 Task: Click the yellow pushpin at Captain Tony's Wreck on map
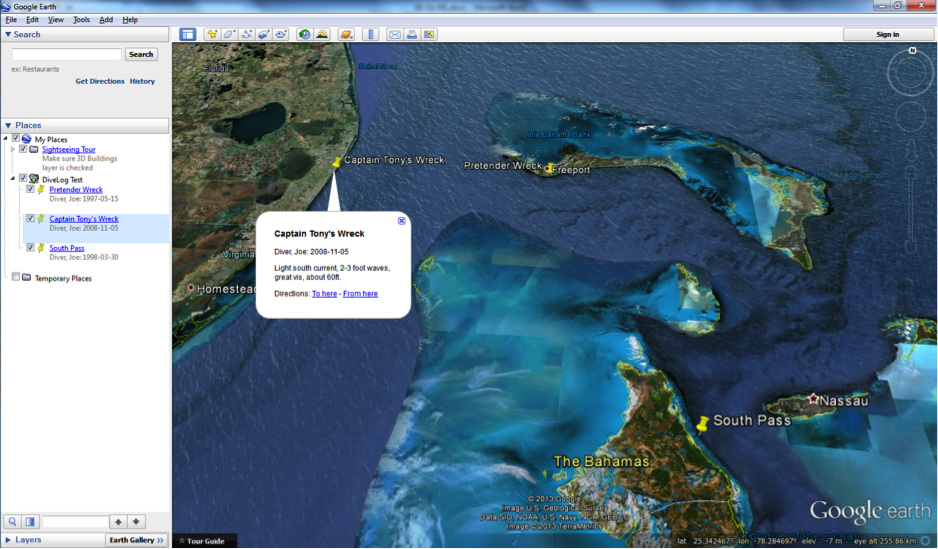click(337, 161)
